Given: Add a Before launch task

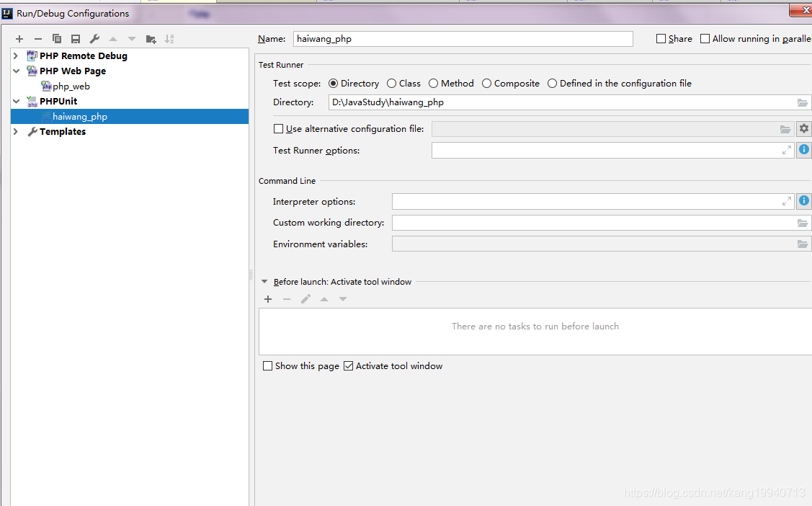Looking at the screenshot, I should pyautogui.click(x=268, y=299).
